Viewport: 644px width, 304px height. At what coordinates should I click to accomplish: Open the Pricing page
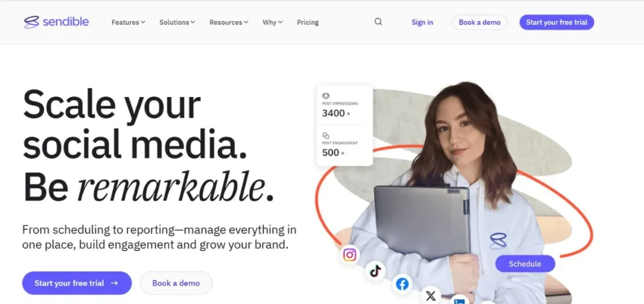[308, 22]
